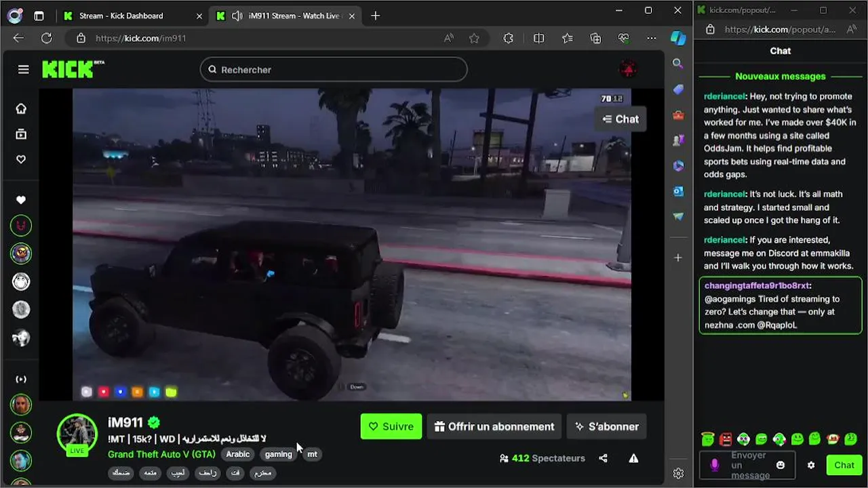The image size is (868, 488).
Task: Add sidebar app with plus icon
Action: (678, 258)
